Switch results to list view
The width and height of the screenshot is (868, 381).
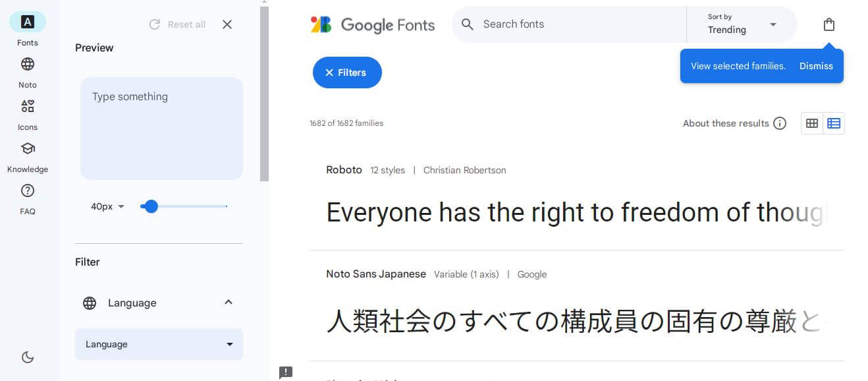coord(834,123)
